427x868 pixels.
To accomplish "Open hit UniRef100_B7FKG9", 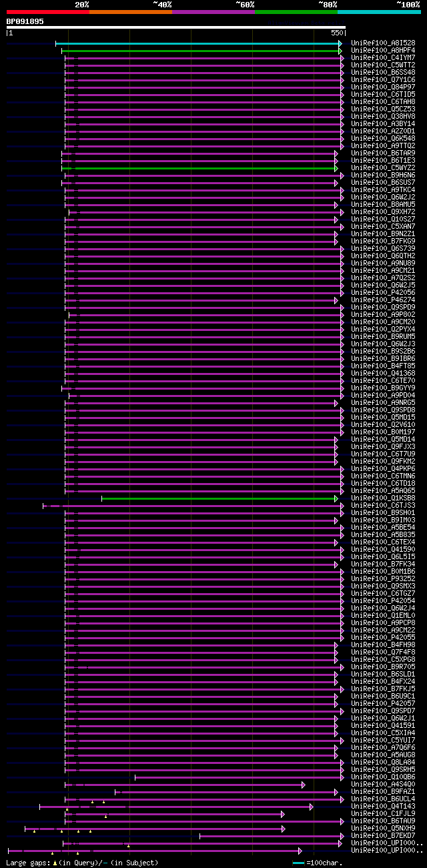I will pos(383,242).
